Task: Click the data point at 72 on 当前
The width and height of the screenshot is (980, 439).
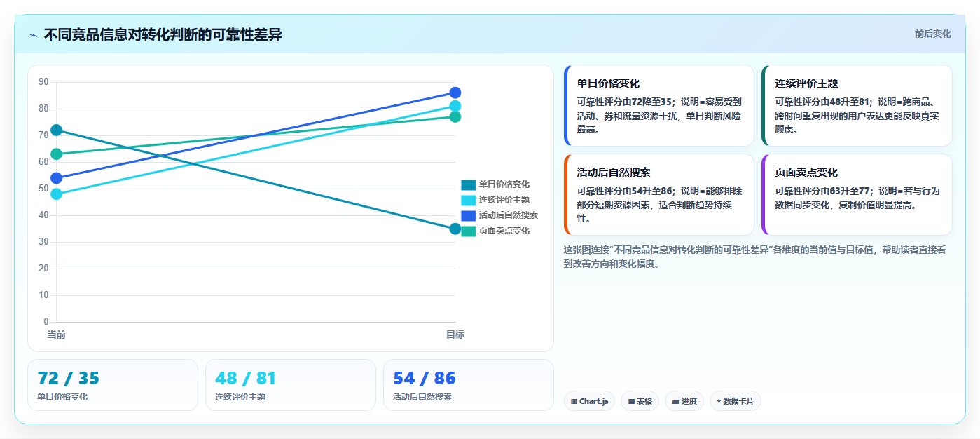Action: pos(57,130)
